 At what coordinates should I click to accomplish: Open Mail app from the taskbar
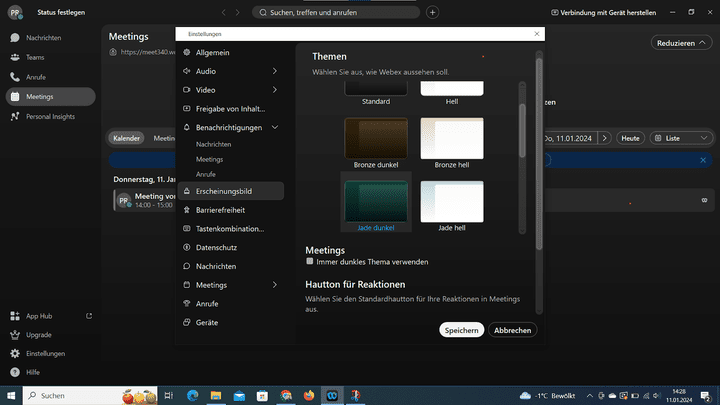[239, 395]
